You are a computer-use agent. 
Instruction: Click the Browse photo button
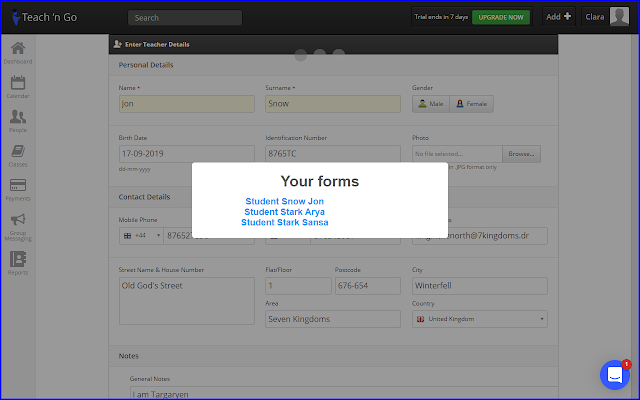pyautogui.click(x=520, y=154)
